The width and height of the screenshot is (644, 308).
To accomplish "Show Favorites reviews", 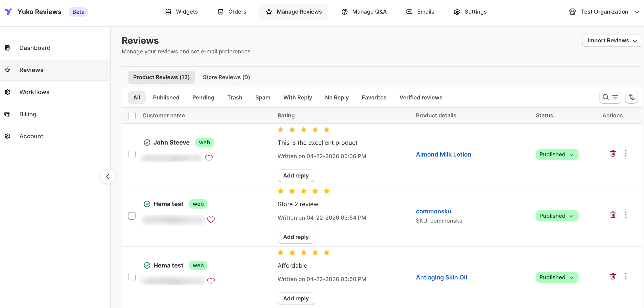I will [374, 97].
